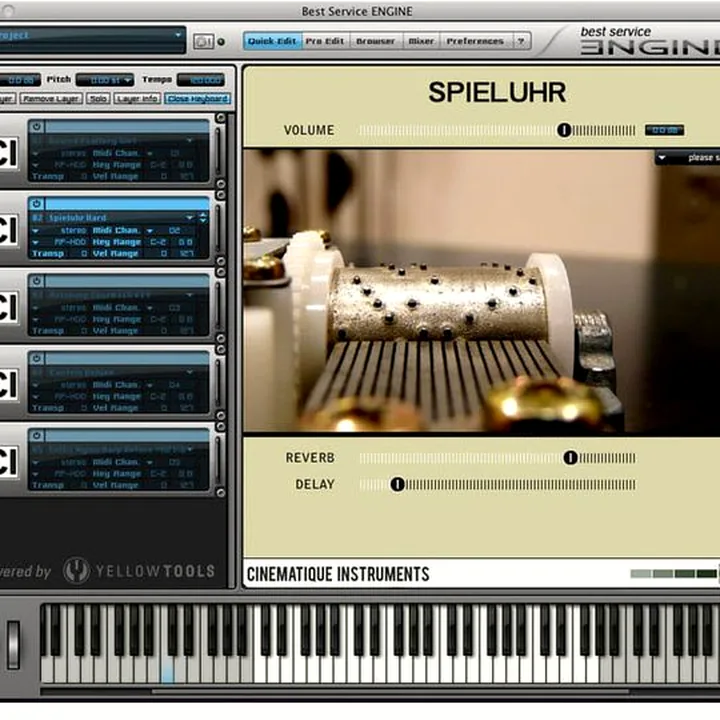Switch to the Pro Edit tab

pyautogui.click(x=325, y=41)
